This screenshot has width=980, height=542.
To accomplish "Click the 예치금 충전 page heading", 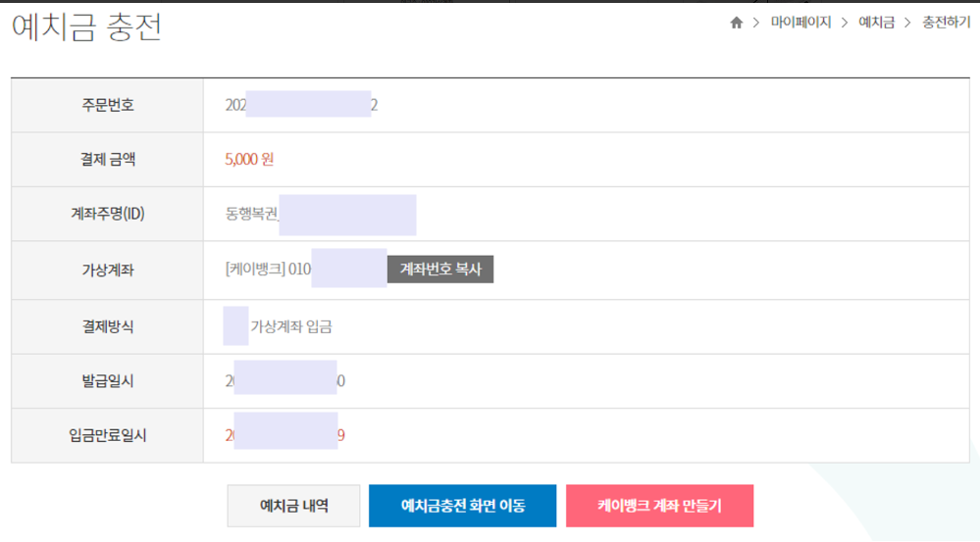I will click(x=87, y=27).
